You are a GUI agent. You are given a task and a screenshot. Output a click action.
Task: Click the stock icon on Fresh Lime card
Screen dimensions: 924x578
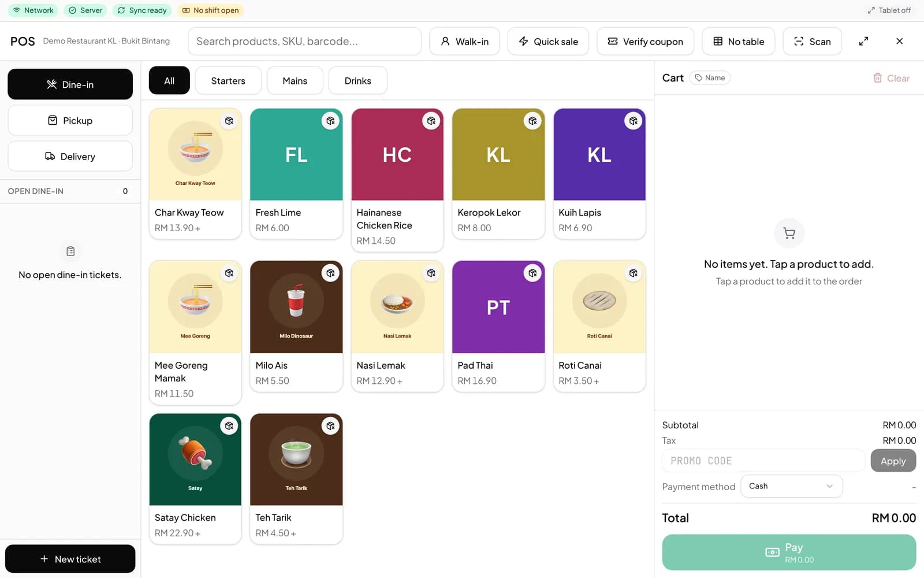pos(330,121)
